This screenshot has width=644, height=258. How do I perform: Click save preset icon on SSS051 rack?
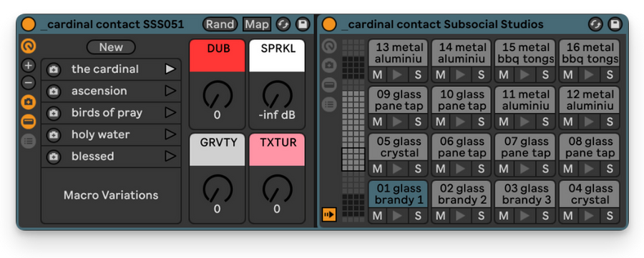click(x=303, y=24)
